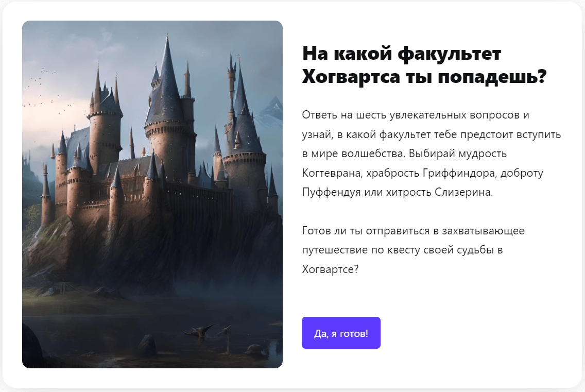Click the word 'факультет' in the heading
This screenshot has width=585, height=392.
pyautogui.click(x=449, y=54)
